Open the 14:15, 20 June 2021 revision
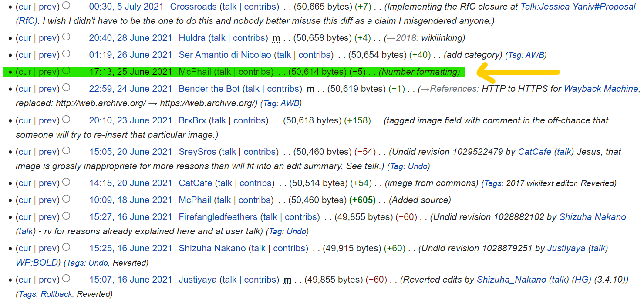The image size is (644, 303). [131, 183]
